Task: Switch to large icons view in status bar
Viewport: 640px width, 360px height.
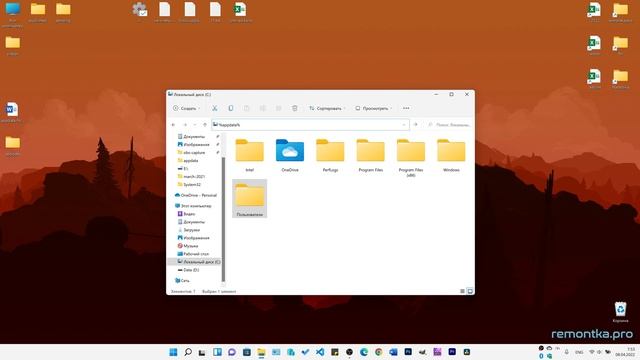Action: point(470,291)
